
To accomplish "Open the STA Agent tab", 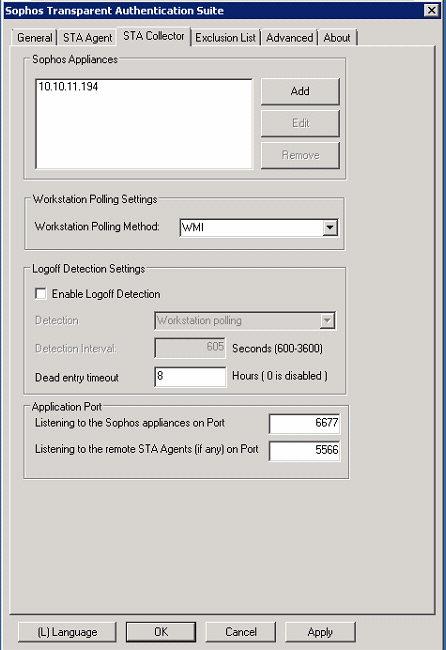I will click(87, 38).
